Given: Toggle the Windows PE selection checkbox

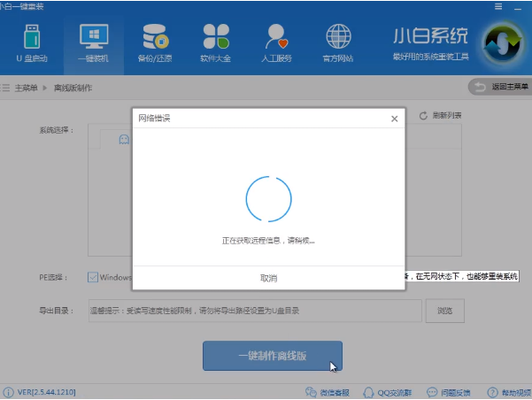Looking at the screenshot, I should tap(94, 277).
